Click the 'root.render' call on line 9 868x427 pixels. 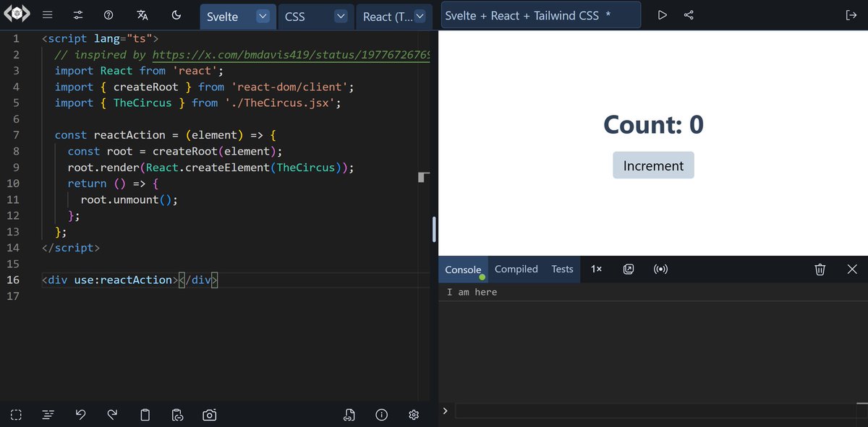pos(103,168)
